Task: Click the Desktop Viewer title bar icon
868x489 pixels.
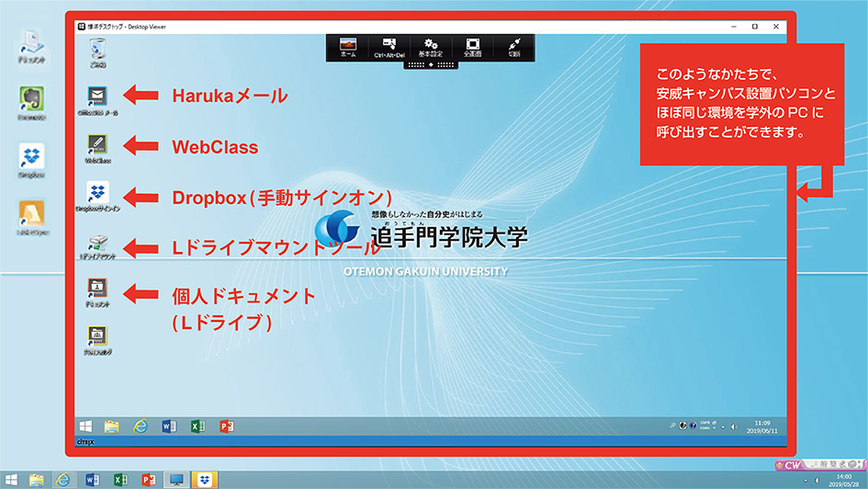Action: tap(82, 27)
